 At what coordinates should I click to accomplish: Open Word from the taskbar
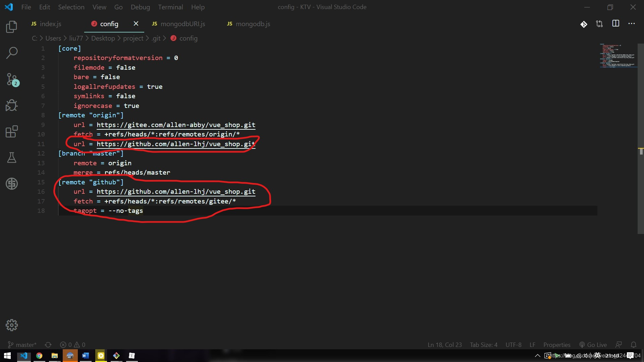coord(86,356)
